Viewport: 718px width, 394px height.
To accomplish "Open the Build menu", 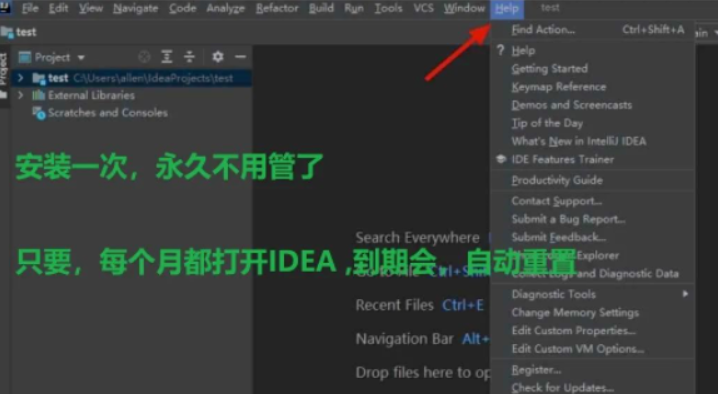I will click(x=321, y=8).
